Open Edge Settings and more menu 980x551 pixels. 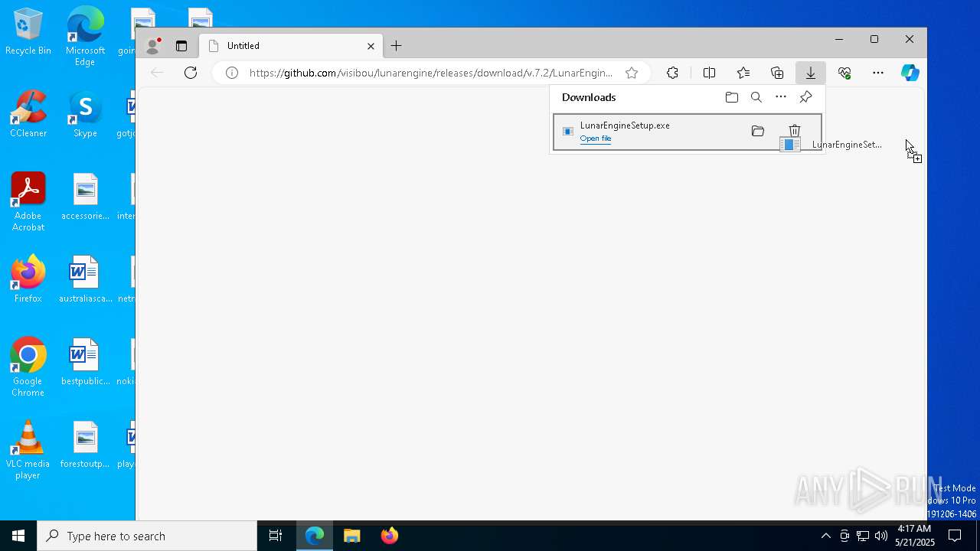click(878, 73)
